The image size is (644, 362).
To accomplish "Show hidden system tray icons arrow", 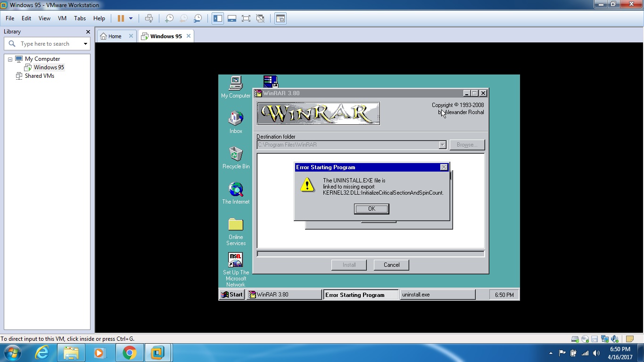I will point(551,353).
